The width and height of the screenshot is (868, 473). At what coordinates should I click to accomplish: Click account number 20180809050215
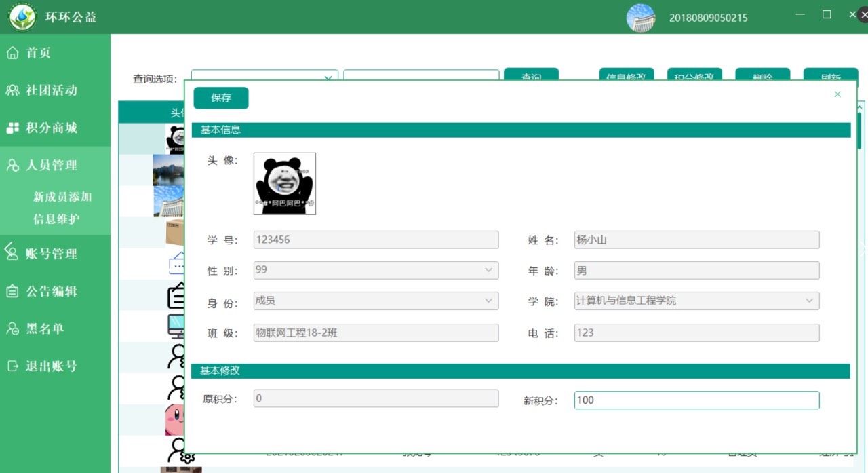[709, 18]
